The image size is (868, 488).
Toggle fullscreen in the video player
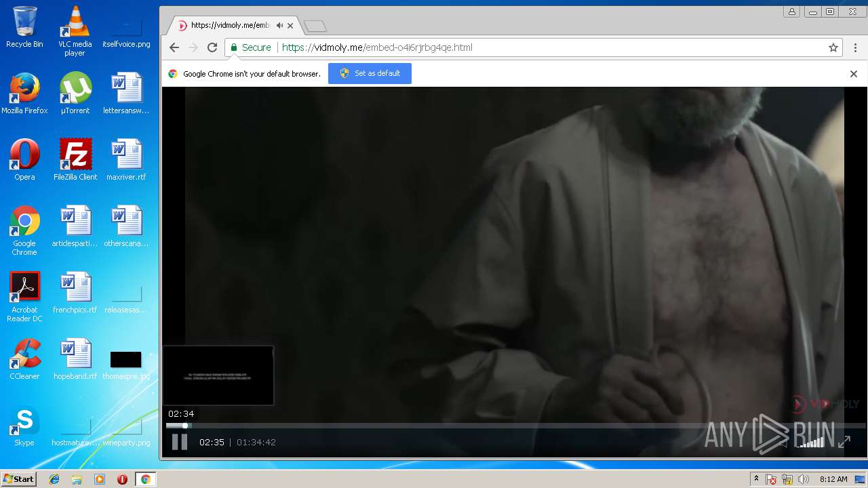844,442
